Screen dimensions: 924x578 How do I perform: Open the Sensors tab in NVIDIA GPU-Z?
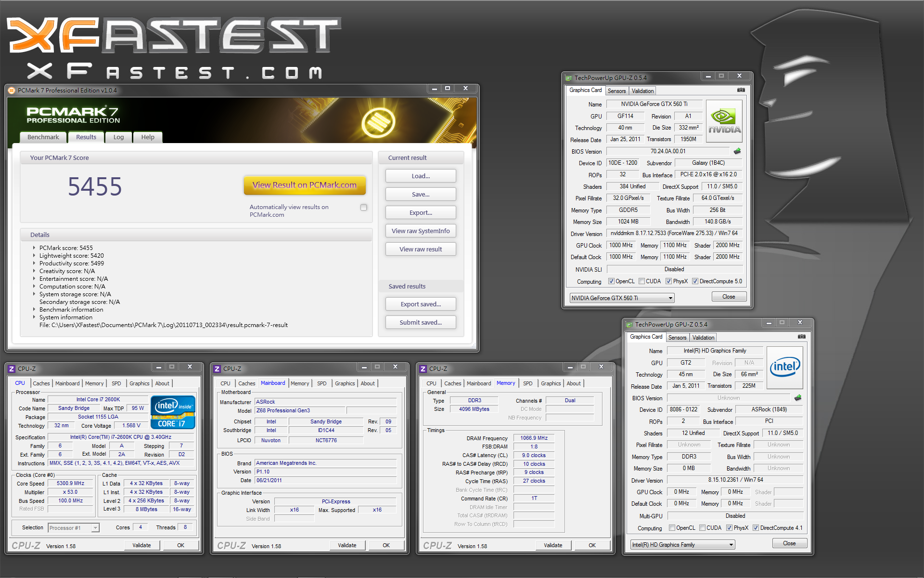pos(616,91)
